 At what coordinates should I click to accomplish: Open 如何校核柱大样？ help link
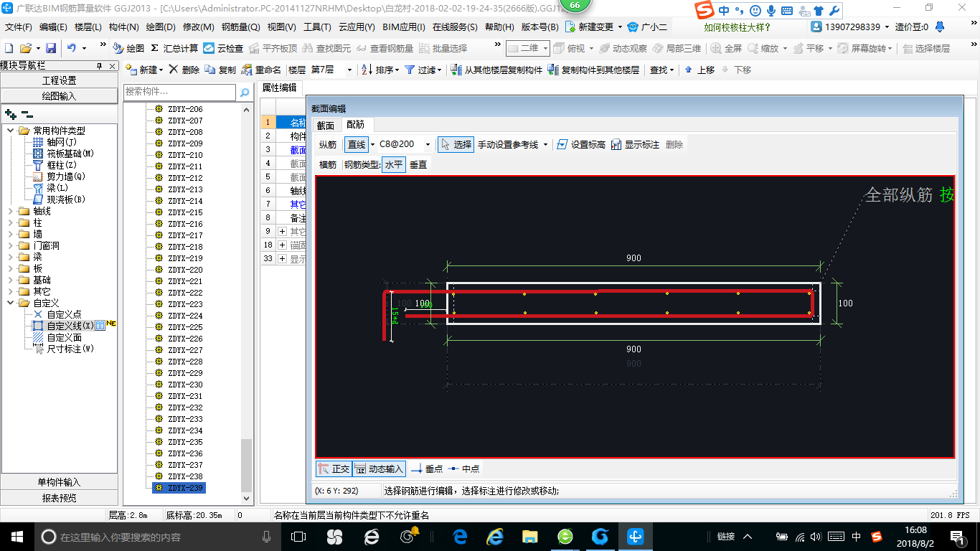point(738,27)
